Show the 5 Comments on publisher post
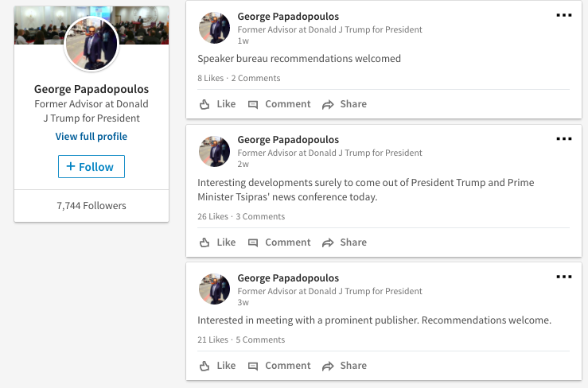588x388 pixels. (260, 339)
